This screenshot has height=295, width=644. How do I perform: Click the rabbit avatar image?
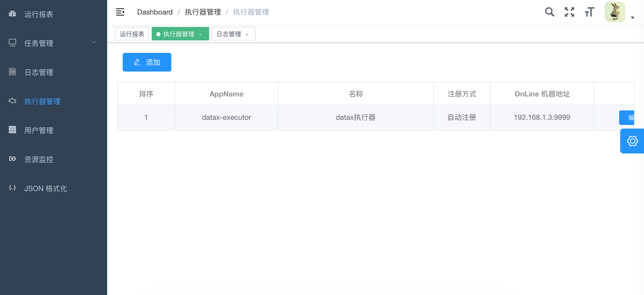pyautogui.click(x=615, y=12)
